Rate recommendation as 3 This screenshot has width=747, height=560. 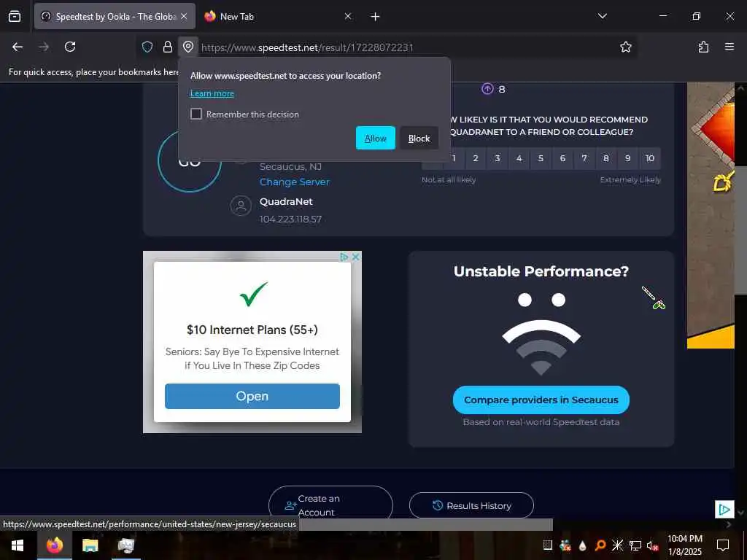[498, 158]
